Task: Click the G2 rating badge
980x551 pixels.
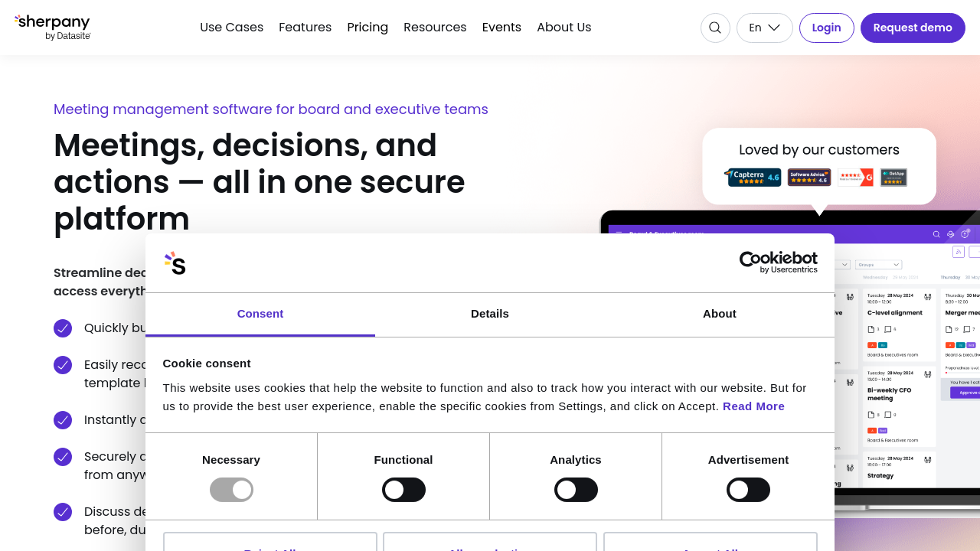Action: pos(855,178)
